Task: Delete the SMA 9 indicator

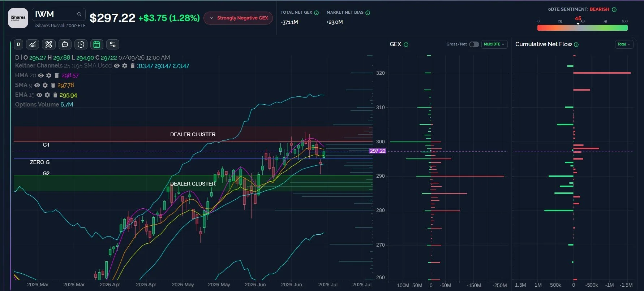Action: click(x=53, y=85)
